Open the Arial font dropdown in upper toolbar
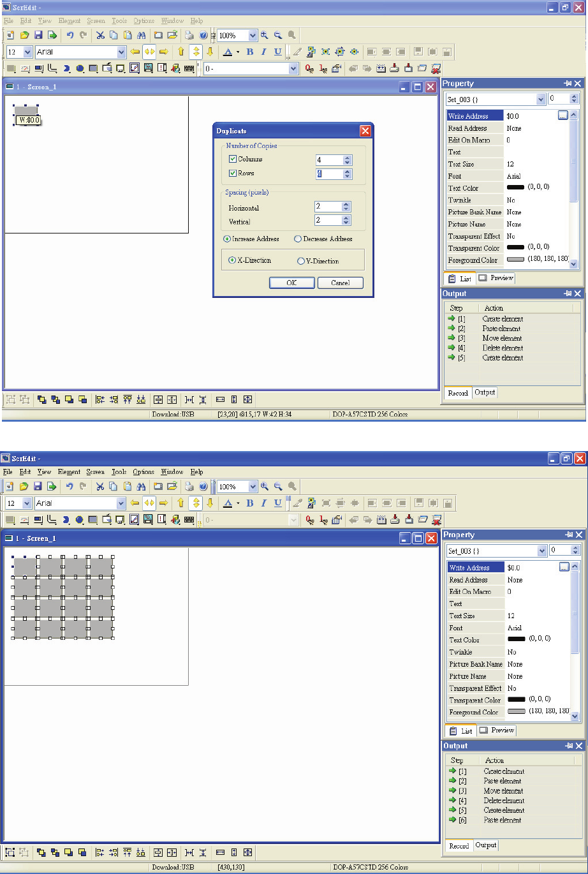 click(121, 52)
